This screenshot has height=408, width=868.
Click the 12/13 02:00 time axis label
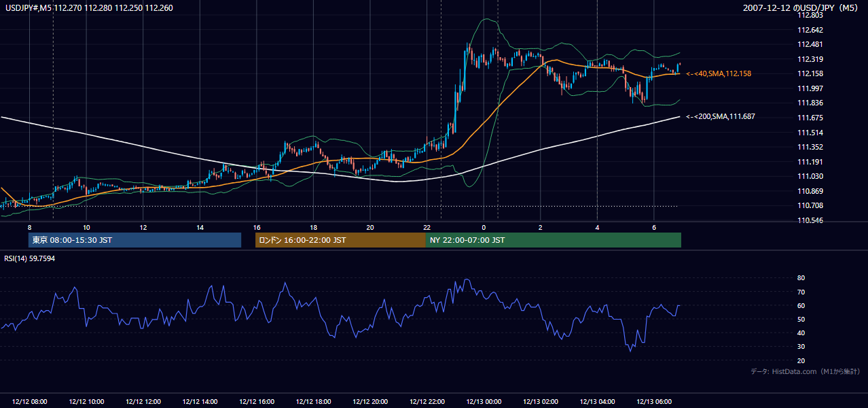pyautogui.click(x=540, y=402)
